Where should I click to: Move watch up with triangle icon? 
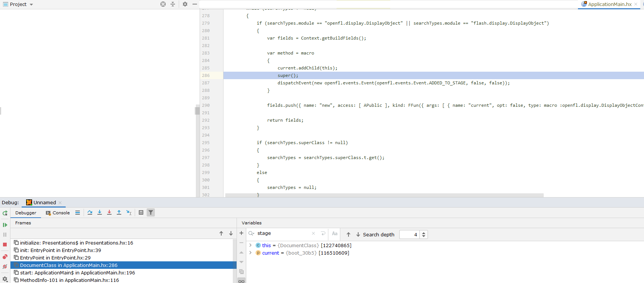point(241,252)
